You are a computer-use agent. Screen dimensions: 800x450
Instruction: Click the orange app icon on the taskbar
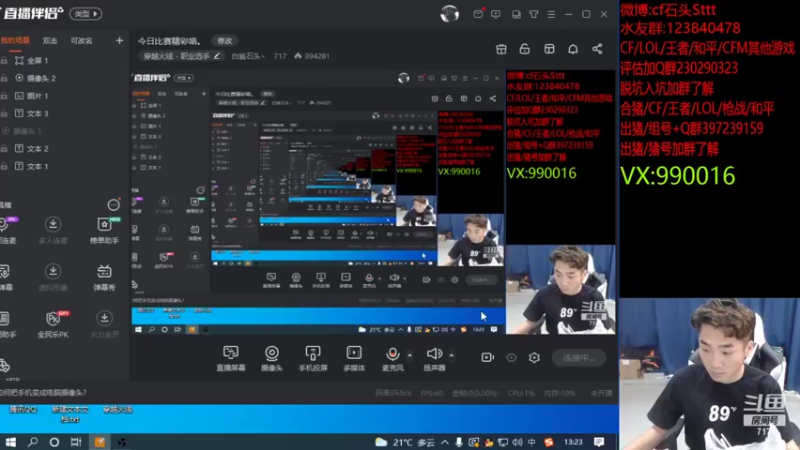click(x=99, y=442)
